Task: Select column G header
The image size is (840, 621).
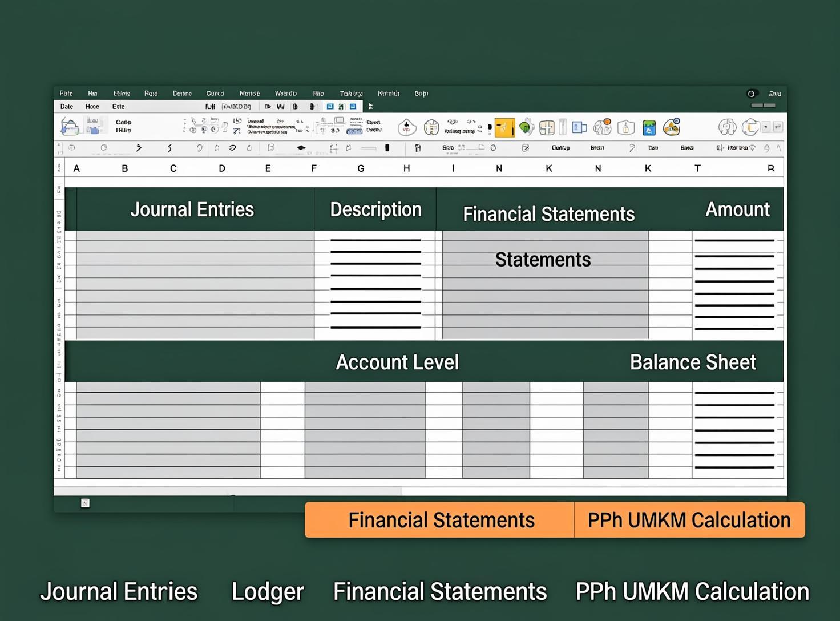Action: [x=361, y=168]
